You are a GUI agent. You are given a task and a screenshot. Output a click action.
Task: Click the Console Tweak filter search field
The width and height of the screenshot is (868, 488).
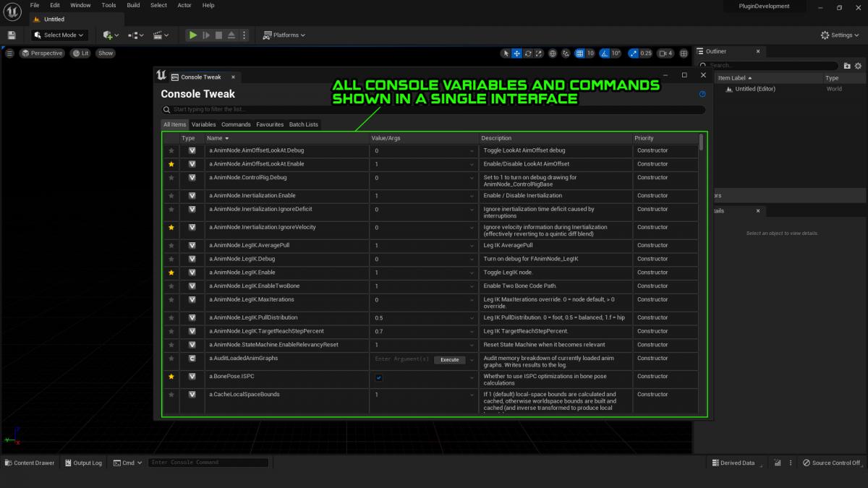point(433,110)
